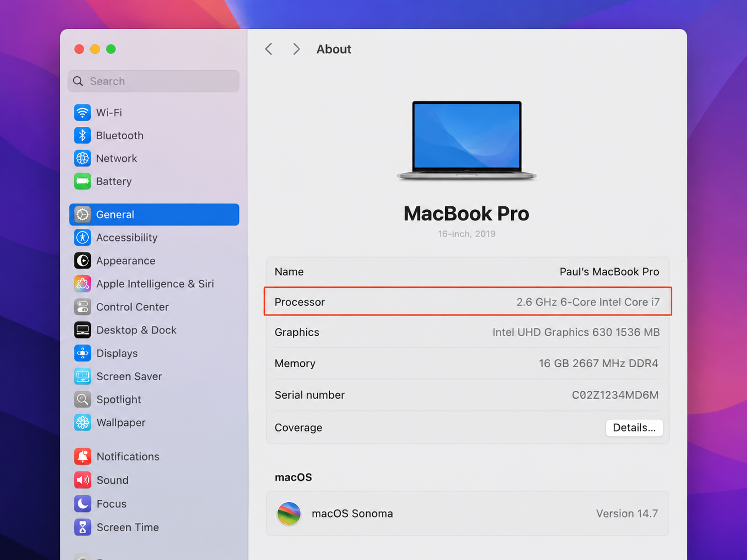Open Apple Intelligence & Siri icon

coord(83,284)
